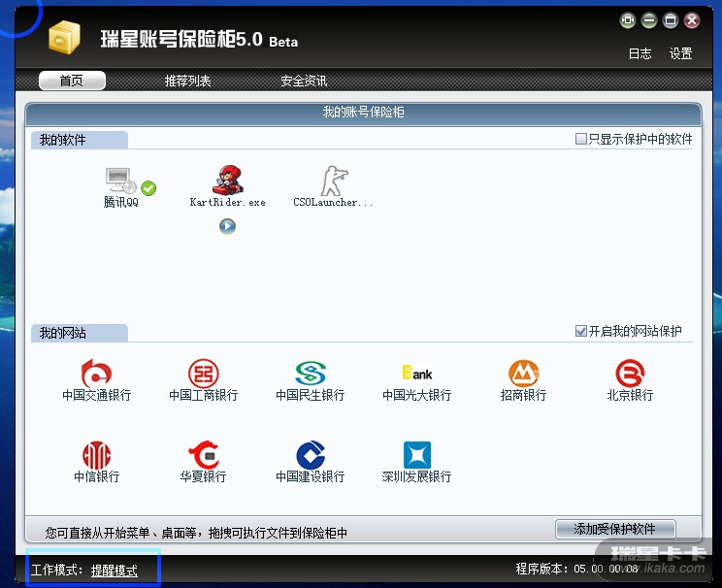Click the 程序版本 text in status bar

(x=577, y=569)
